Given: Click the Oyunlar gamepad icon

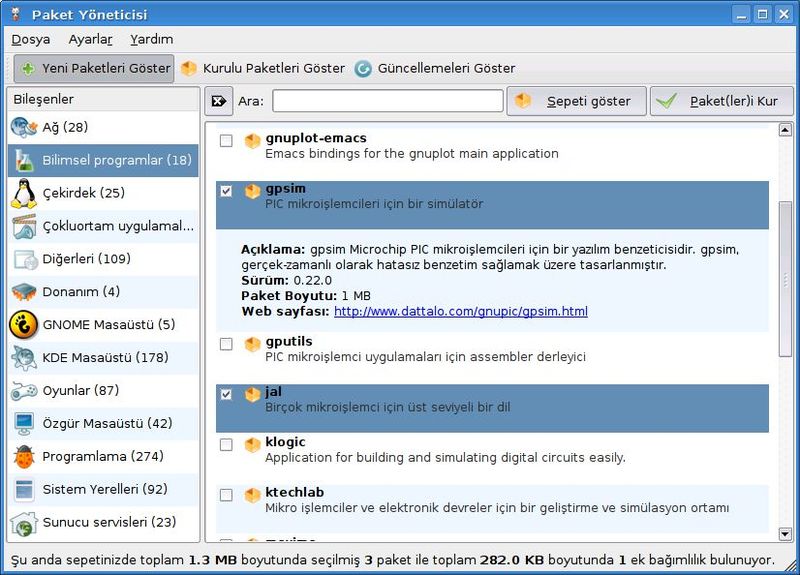Looking at the screenshot, I should pyautogui.click(x=24, y=390).
